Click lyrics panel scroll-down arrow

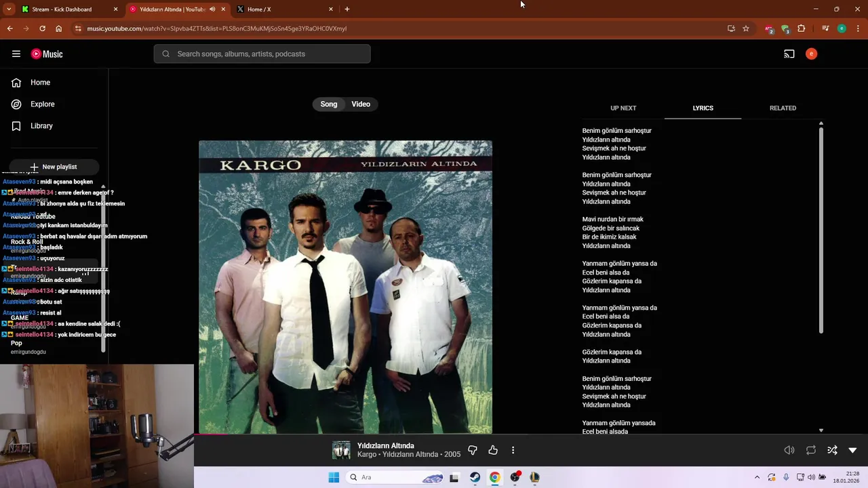point(821,430)
